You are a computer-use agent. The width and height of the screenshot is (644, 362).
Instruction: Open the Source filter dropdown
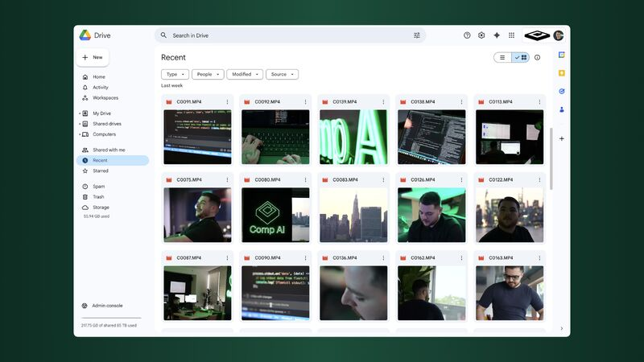(283, 74)
